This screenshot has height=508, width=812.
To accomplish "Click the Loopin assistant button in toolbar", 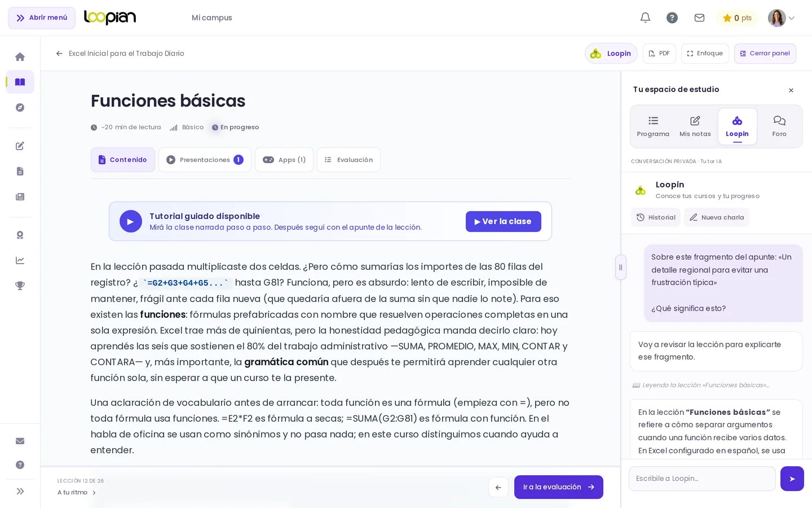I will click(x=611, y=54).
